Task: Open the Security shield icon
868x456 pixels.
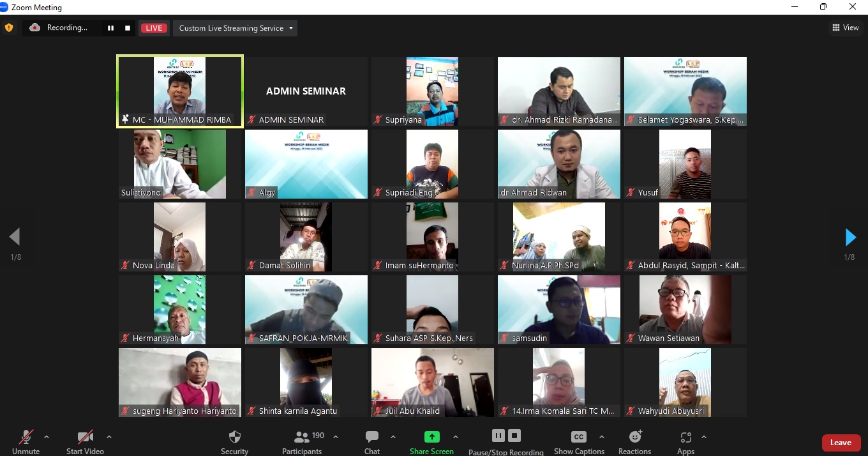Action: (x=234, y=437)
